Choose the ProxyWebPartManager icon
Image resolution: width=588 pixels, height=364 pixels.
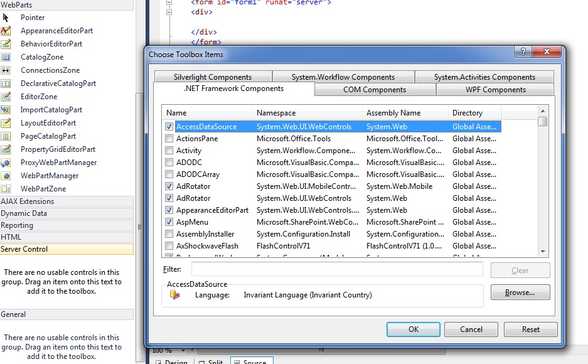[x=9, y=162]
